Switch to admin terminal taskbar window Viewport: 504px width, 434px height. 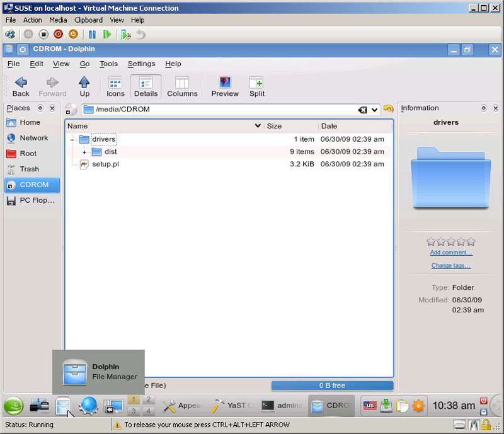(281, 406)
